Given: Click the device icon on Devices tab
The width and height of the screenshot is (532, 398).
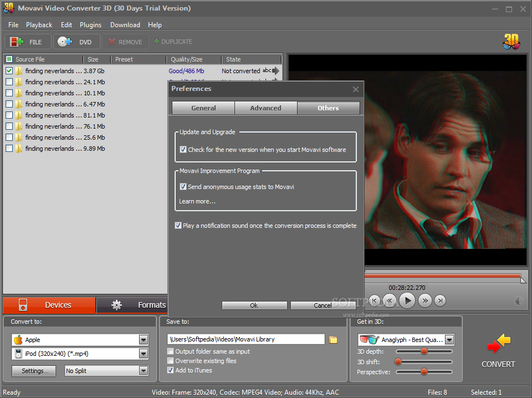Looking at the screenshot, I should tap(23, 305).
